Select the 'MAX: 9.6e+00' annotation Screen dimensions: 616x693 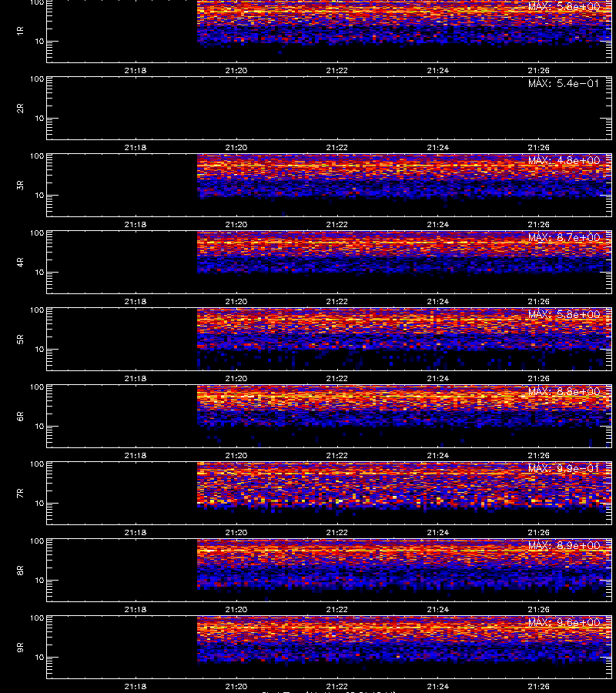pos(564,622)
